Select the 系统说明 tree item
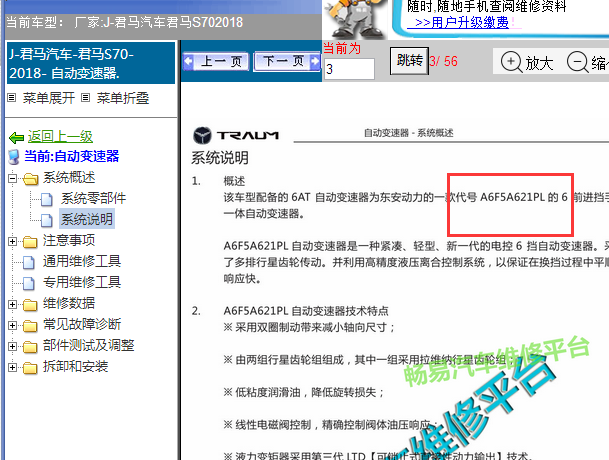This screenshot has height=460, width=609. point(87,219)
